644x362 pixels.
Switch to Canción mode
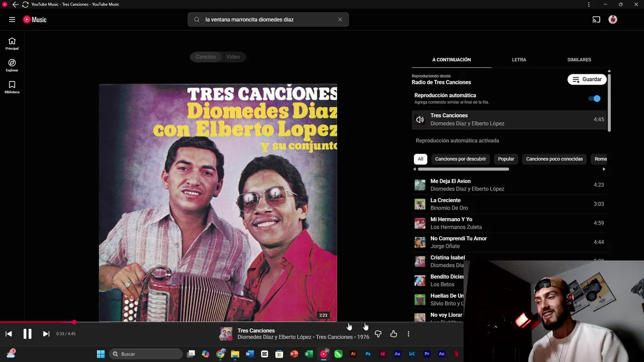206,57
